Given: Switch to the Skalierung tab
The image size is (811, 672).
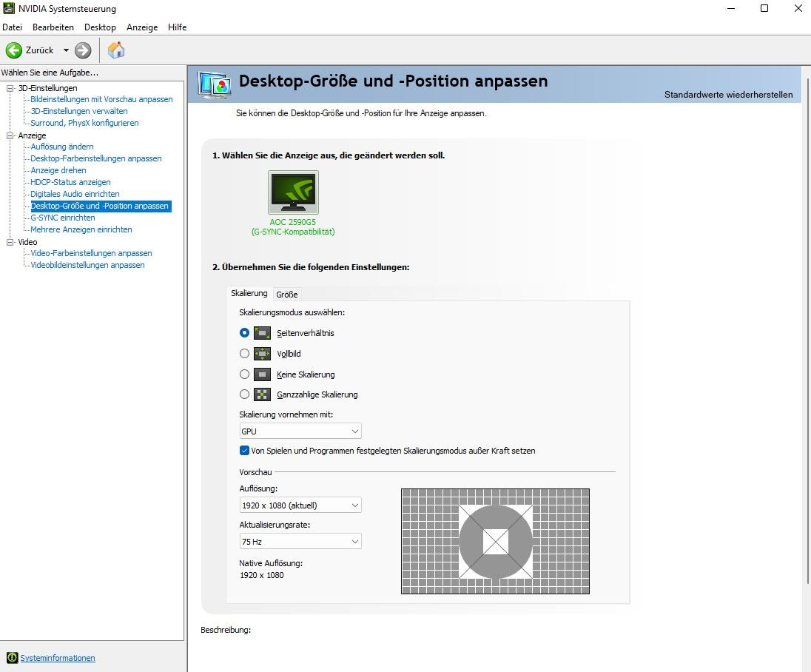Looking at the screenshot, I should click(249, 293).
